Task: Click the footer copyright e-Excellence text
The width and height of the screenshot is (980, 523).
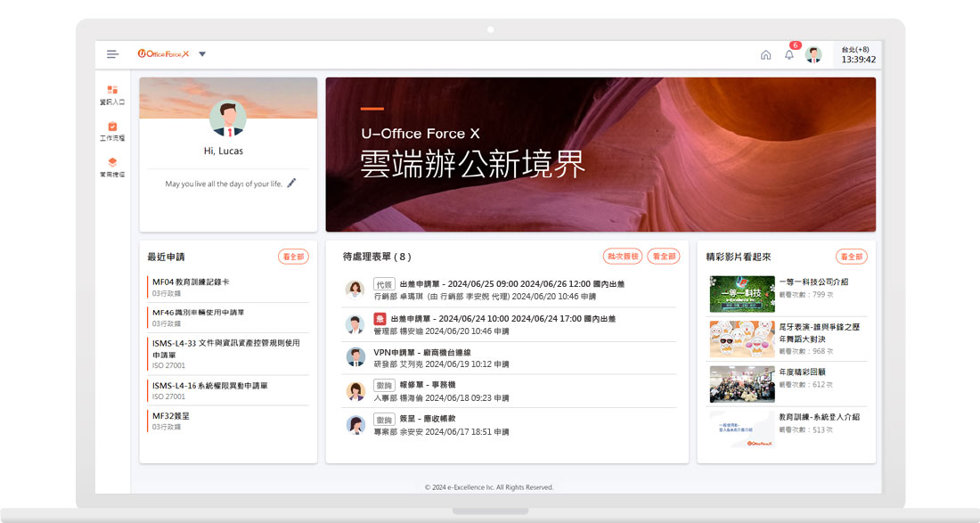Action: (x=489, y=487)
